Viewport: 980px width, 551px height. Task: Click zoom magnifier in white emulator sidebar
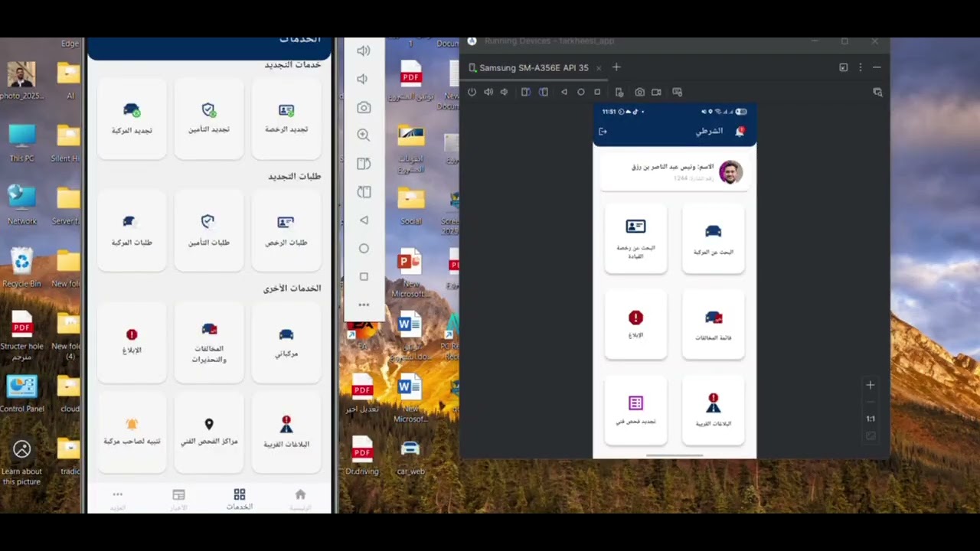point(364,135)
